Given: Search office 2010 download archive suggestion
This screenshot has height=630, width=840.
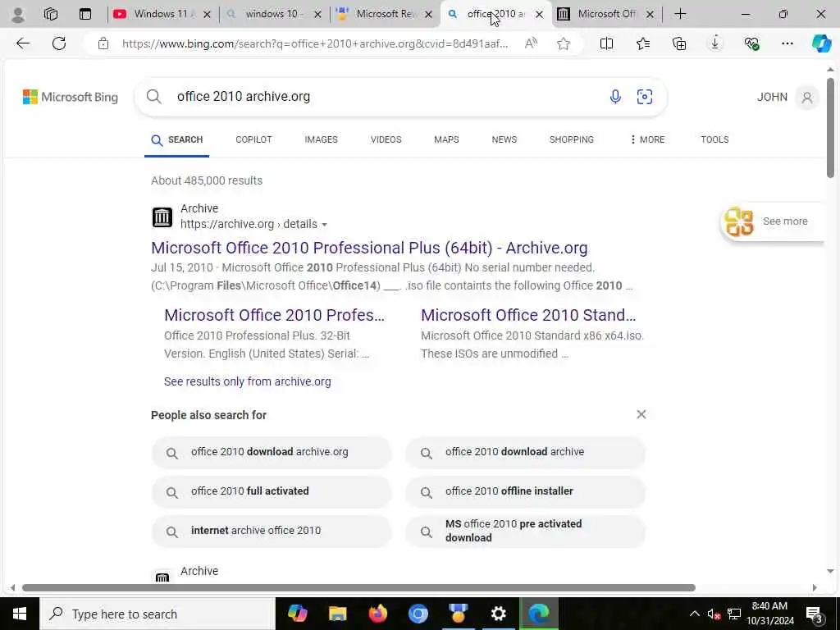Looking at the screenshot, I should [526, 452].
